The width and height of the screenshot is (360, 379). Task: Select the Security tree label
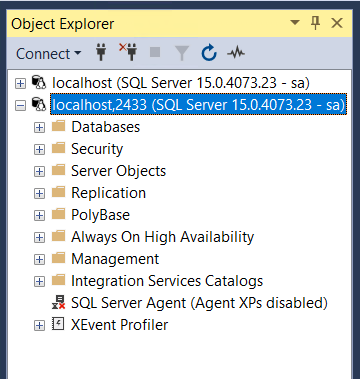(x=97, y=149)
